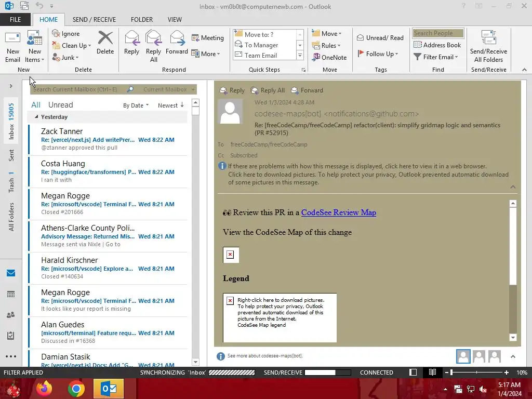The width and height of the screenshot is (532, 399).
Task: Open the Quick Steps dialog launcher
Action: click(303, 70)
